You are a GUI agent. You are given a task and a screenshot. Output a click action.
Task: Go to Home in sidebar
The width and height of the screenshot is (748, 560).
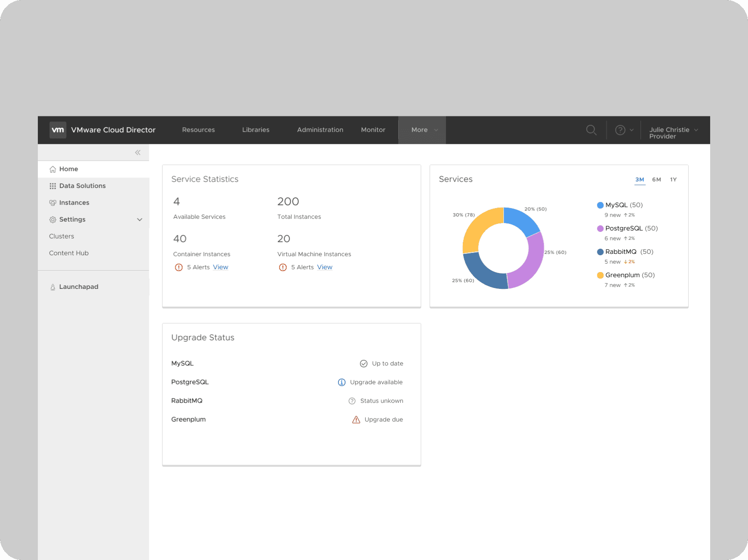[93, 169]
